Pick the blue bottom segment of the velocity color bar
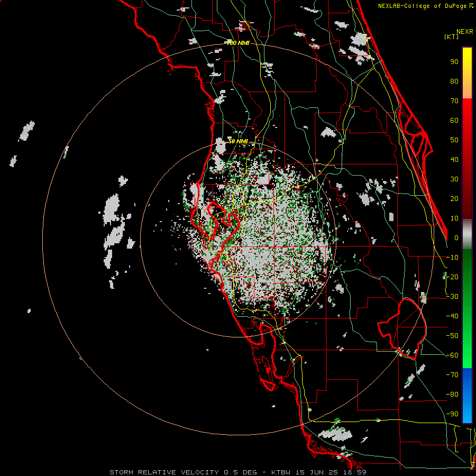 coord(467,396)
